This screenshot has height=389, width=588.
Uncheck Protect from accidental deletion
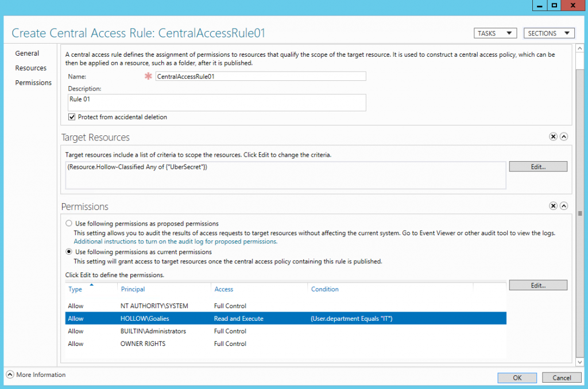[x=71, y=117]
